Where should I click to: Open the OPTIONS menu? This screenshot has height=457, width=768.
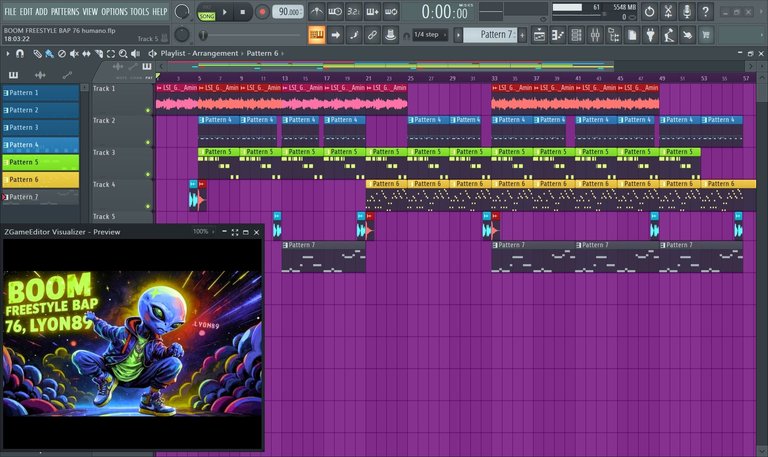[x=114, y=11]
